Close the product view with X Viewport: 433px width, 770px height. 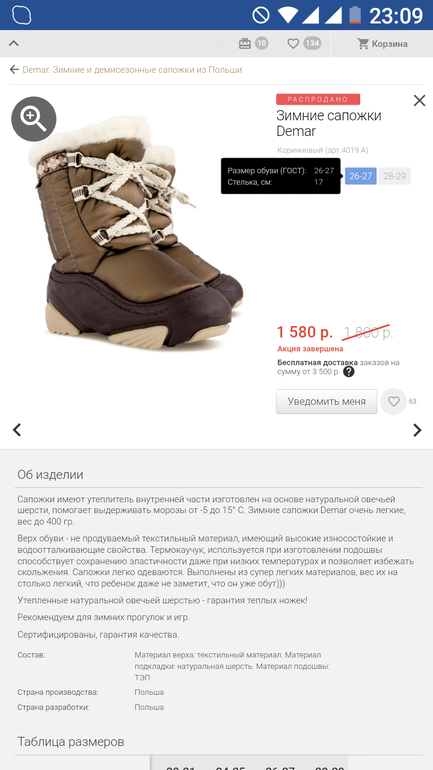coord(419,101)
